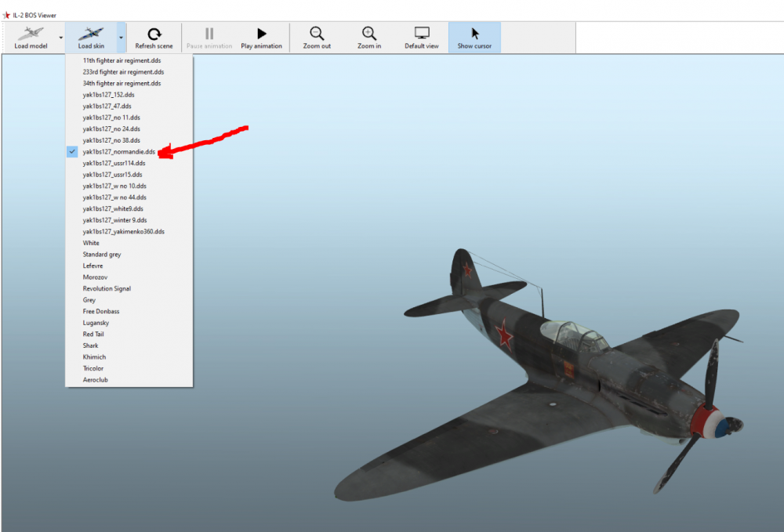Collapse the Load skin dropdown arrow
Viewport: 784px width, 532px height.
click(x=121, y=38)
